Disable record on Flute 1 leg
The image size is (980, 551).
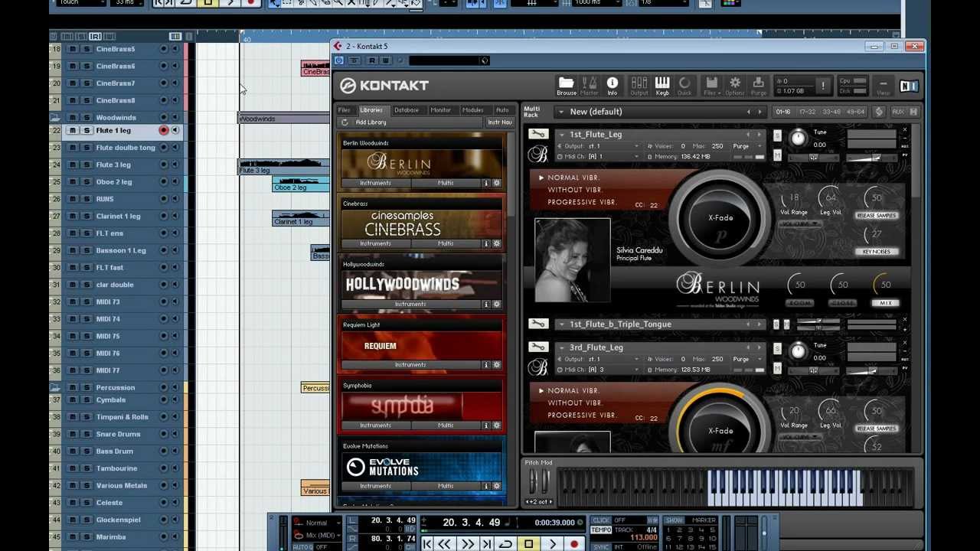click(163, 131)
